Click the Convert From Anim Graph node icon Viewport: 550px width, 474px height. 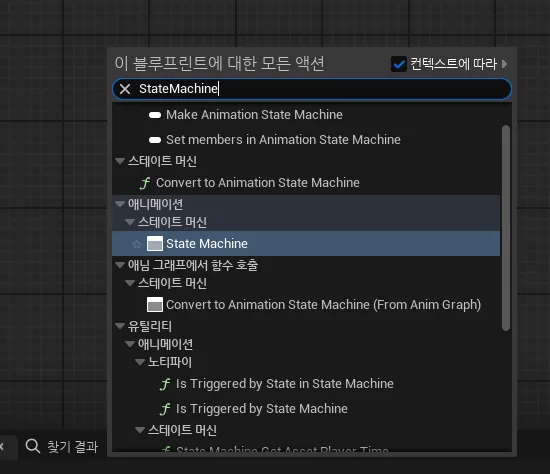155,305
